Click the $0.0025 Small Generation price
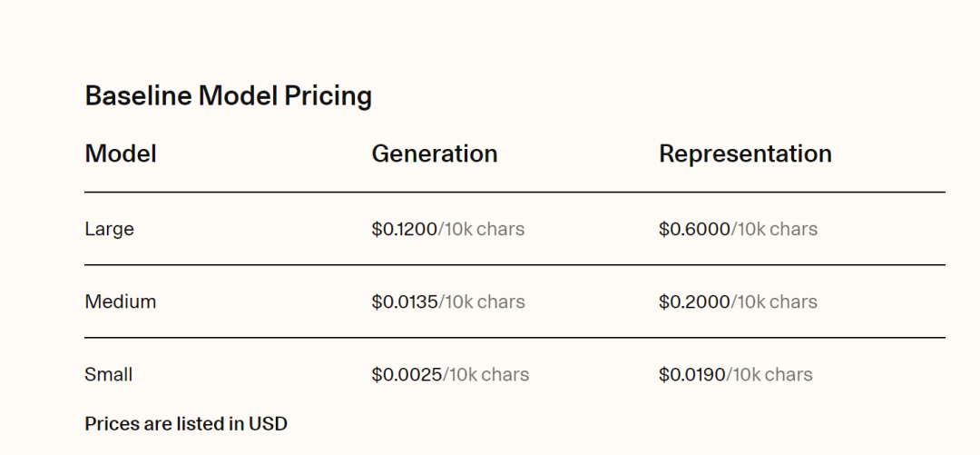The image size is (980, 455). tap(407, 374)
